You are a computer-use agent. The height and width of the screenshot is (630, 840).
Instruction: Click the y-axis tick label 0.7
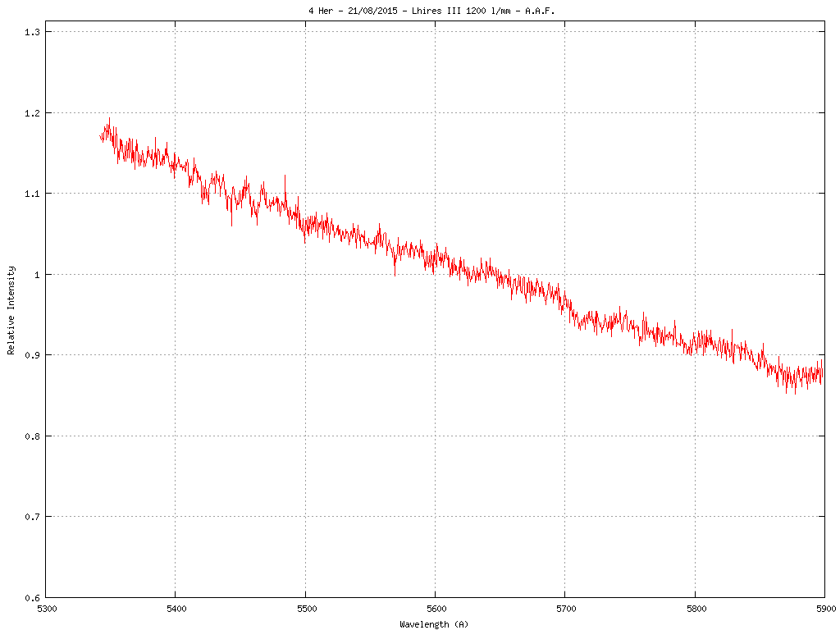click(33, 517)
